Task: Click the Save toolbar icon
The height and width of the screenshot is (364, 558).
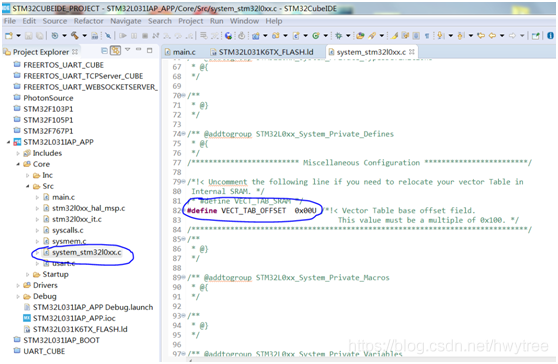Action: click(29, 36)
